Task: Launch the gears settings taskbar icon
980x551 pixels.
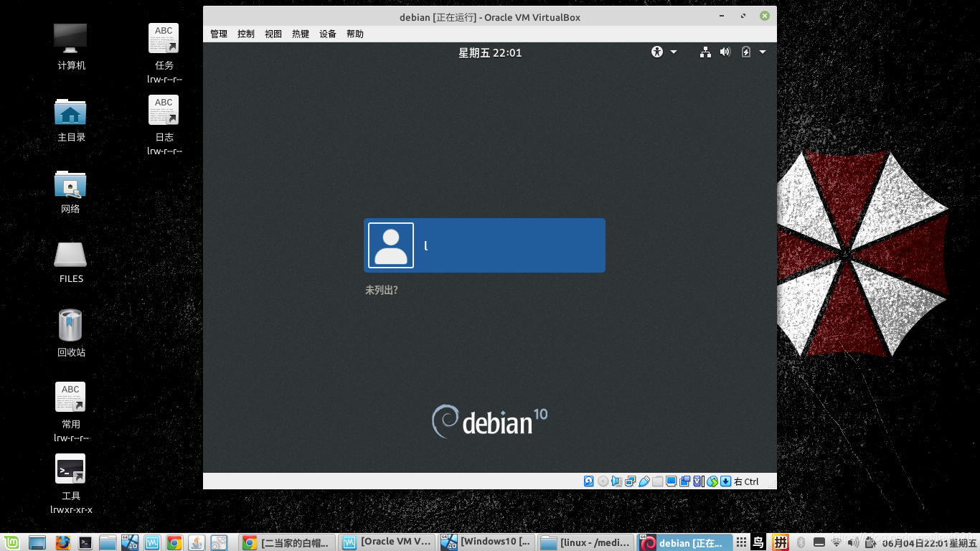Action: pos(219,543)
